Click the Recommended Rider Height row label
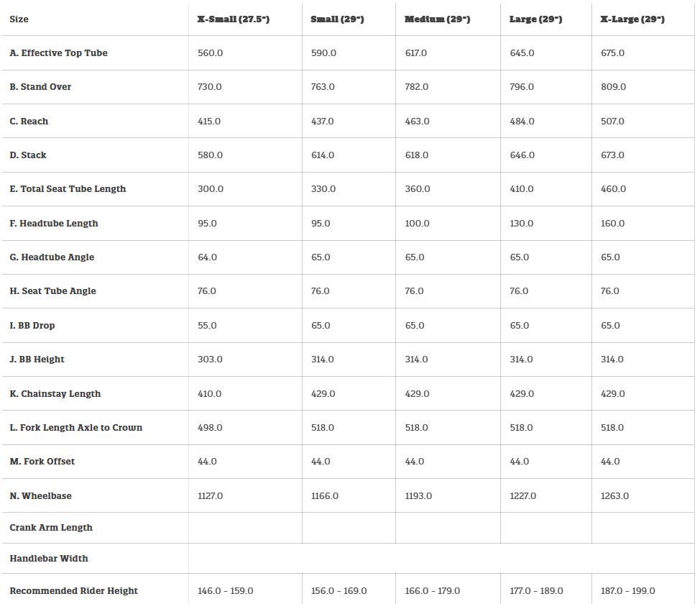The height and width of the screenshot is (604, 700). pos(74,591)
